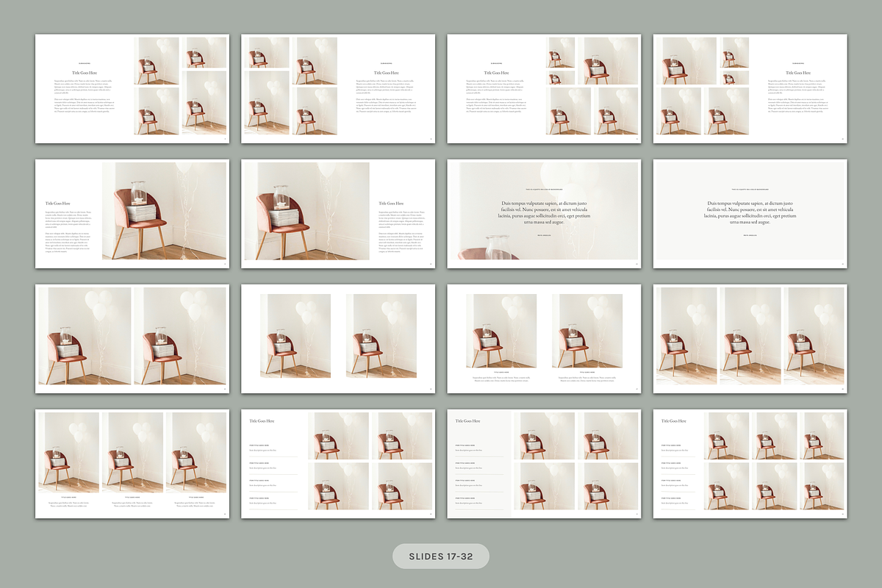Select the two side-by-side chair photos slide
This screenshot has width=882, height=588.
coord(130,334)
